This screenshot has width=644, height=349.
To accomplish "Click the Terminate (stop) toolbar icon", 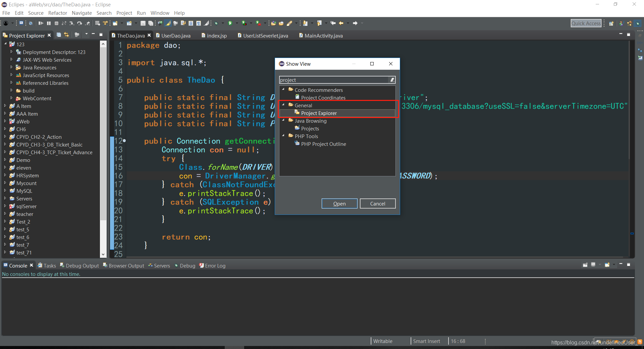I will (56, 23).
